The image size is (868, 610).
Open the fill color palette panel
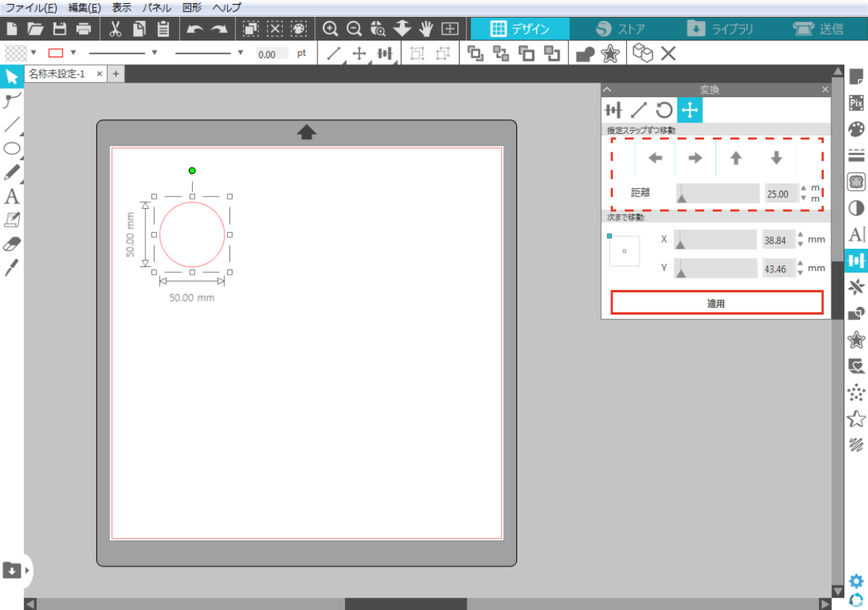(857, 129)
